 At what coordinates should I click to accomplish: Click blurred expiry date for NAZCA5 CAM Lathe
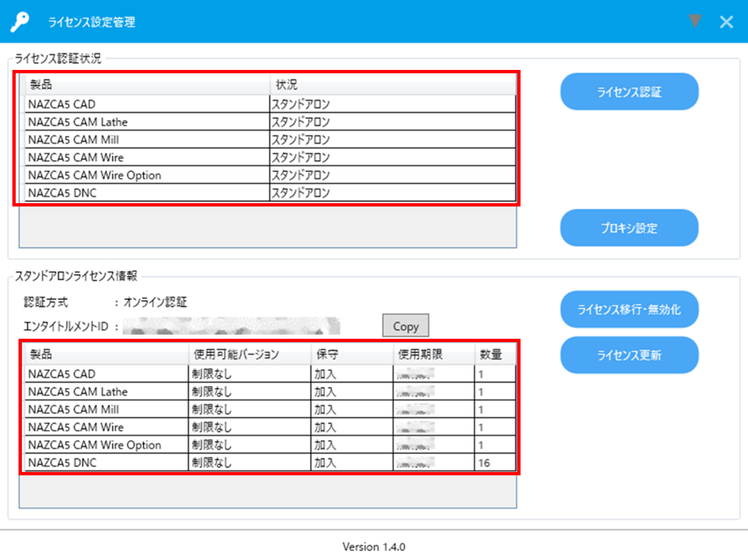coord(434,392)
